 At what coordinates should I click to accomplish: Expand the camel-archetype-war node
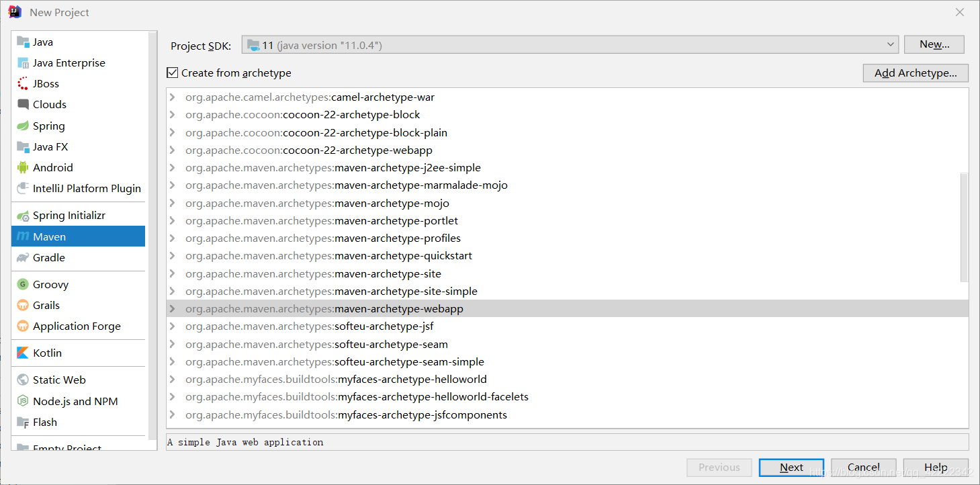click(x=173, y=97)
